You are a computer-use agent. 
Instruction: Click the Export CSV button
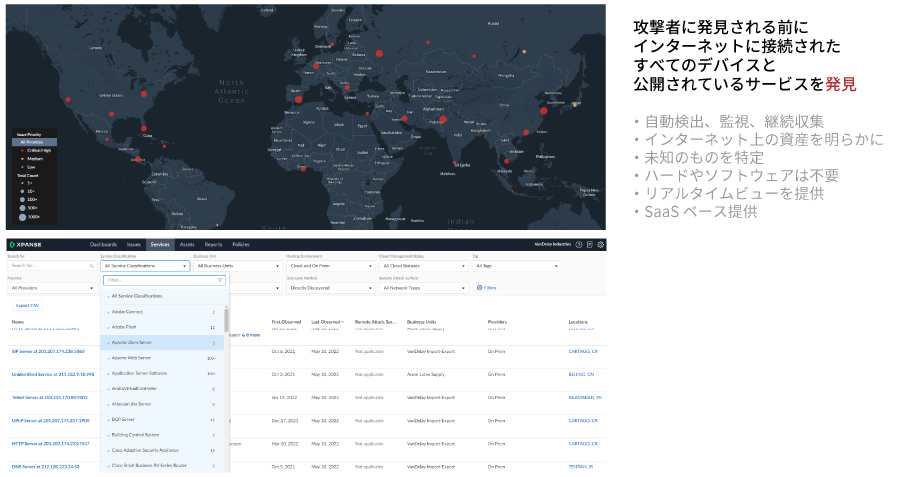pos(28,306)
